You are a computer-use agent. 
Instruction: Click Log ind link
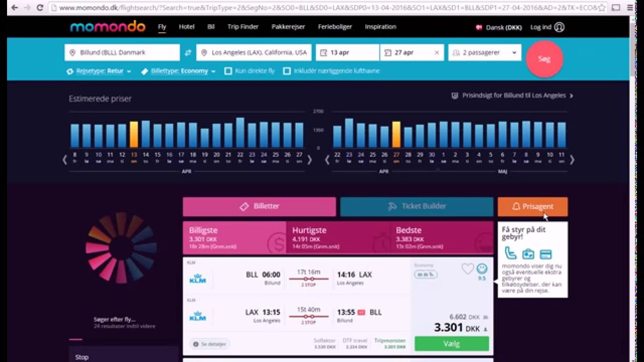tap(541, 27)
